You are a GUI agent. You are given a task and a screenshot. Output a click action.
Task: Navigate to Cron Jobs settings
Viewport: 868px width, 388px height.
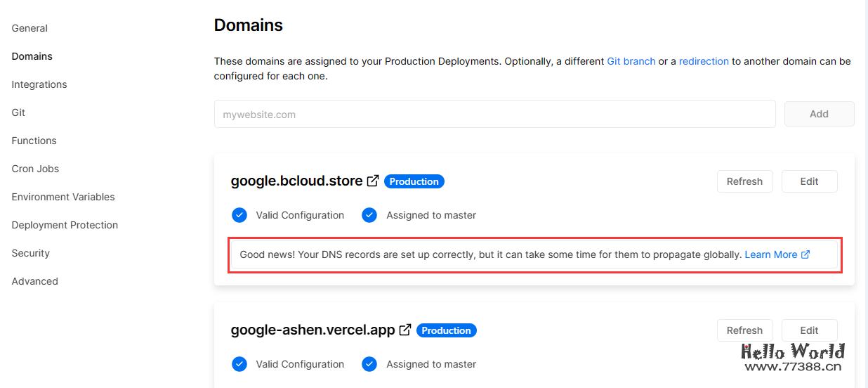point(35,169)
